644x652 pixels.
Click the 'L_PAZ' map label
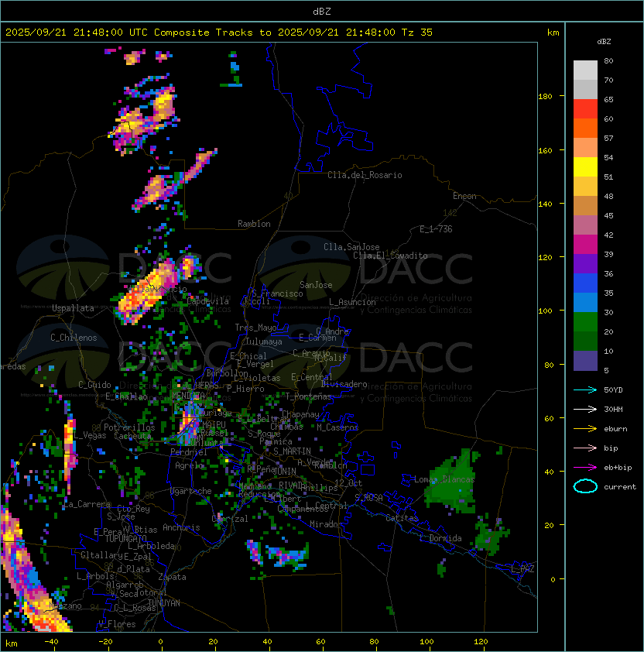pyautogui.click(x=522, y=570)
